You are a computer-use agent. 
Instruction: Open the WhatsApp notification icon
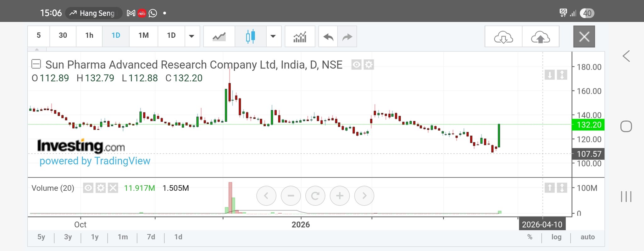(x=153, y=13)
